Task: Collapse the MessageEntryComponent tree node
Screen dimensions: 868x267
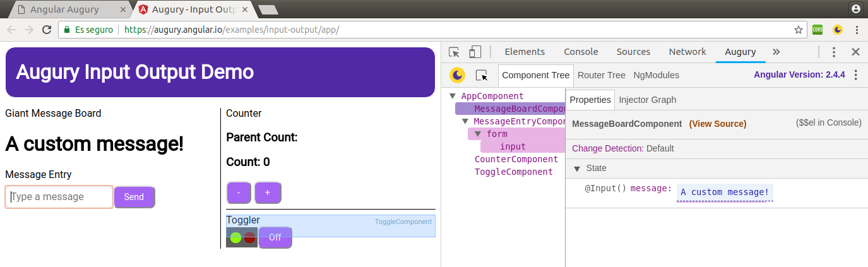Action: pos(465,121)
